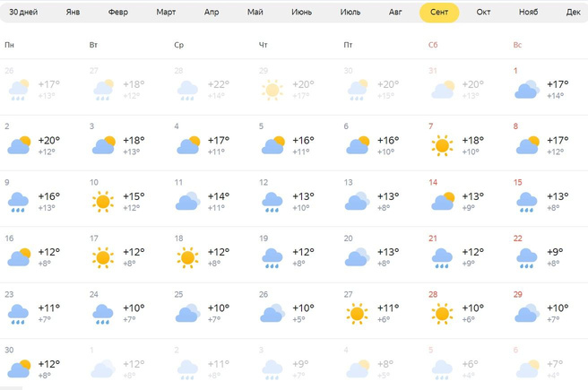The height and width of the screenshot is (390, 588).
Task: Click the selected Сент month tab
Action: click(439, 13)
